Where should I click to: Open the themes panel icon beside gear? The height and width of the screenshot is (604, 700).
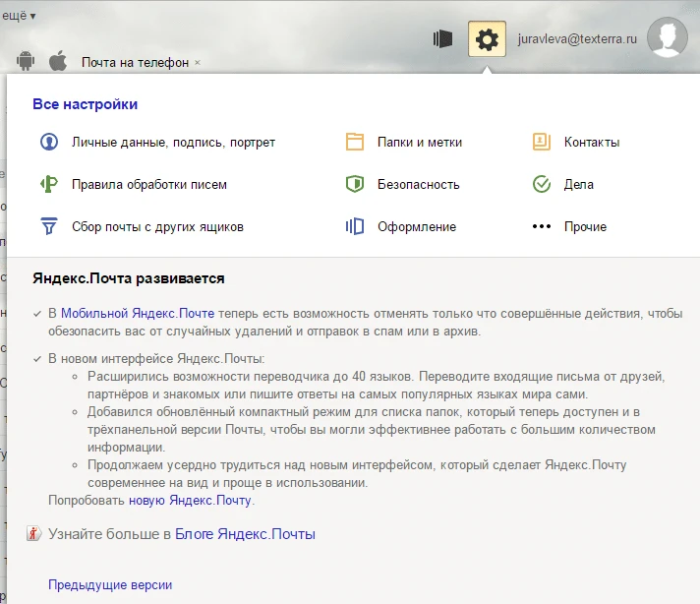coord(442,39)
